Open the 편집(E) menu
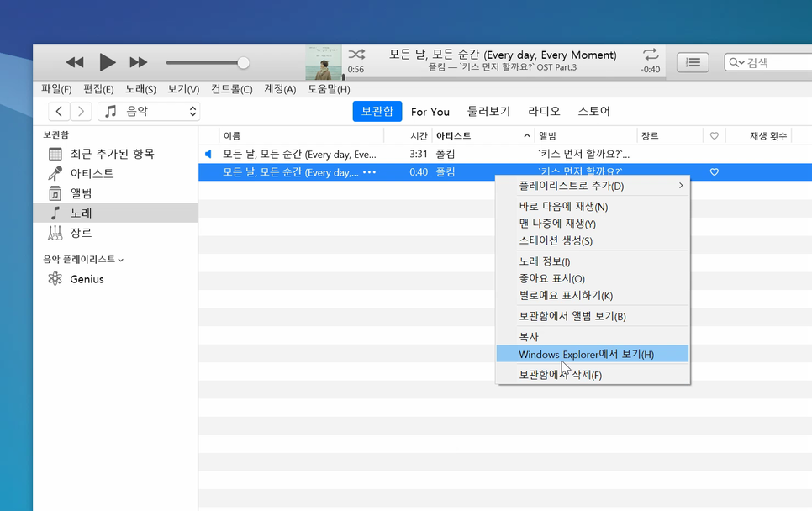The image size is (812, 511). (98, 89)
